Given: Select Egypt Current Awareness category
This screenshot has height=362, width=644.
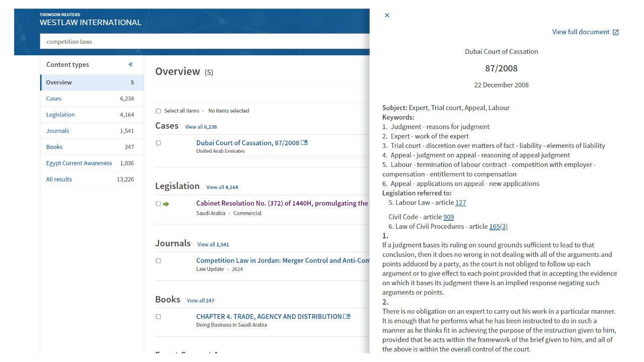Looking at the screenshot, I should coord(79,163).
